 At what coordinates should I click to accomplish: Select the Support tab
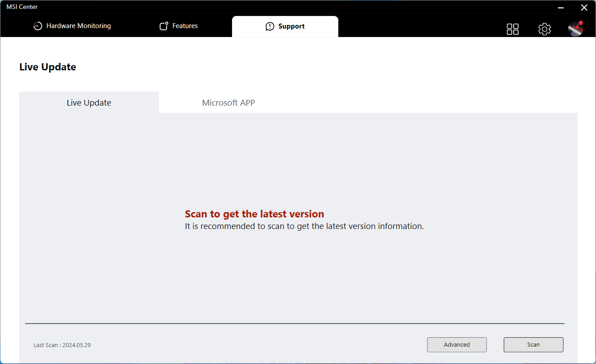pyautogui.click(x=285, y=26)
